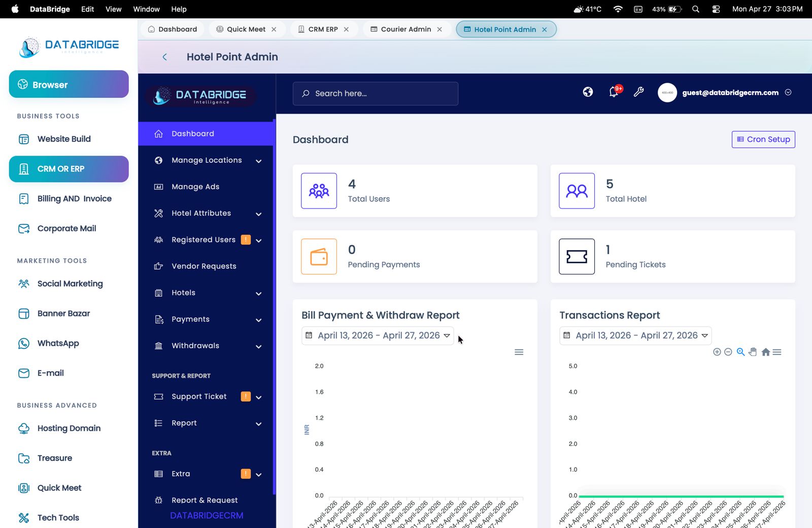Reset the Transactions chart zoom with home icon
This screenshot has width=812, height=528.
point(766,352)
